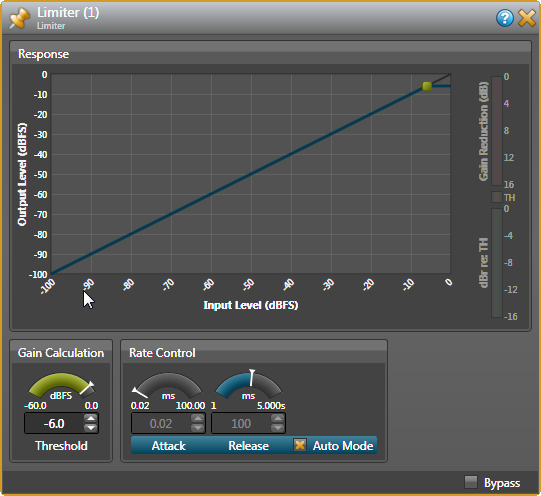Click the Attack value field showing 0.02
The height and width of the screenshot is (496, 541).
(161, 423)
